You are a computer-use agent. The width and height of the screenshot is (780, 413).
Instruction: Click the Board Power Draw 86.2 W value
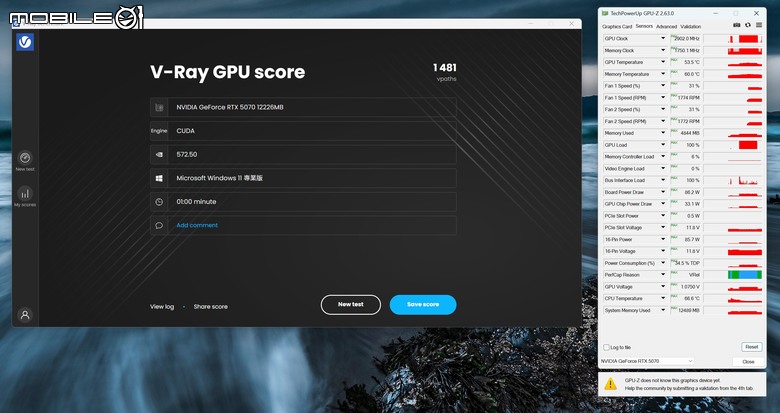[x=685, y=192]
